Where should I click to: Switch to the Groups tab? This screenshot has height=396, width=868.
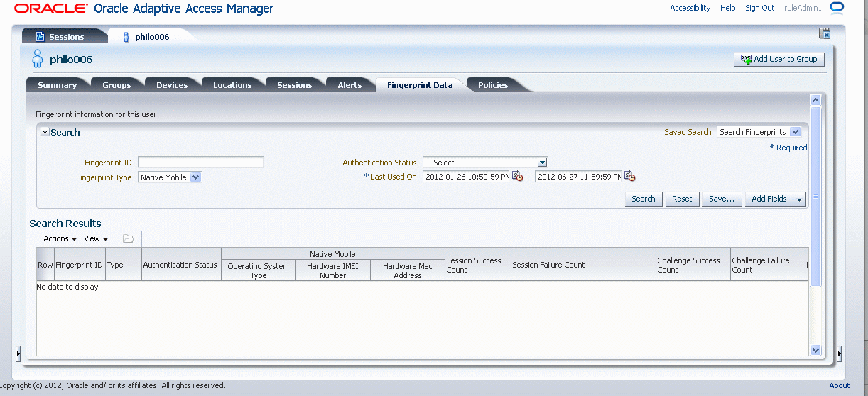[x=116, y=85]
